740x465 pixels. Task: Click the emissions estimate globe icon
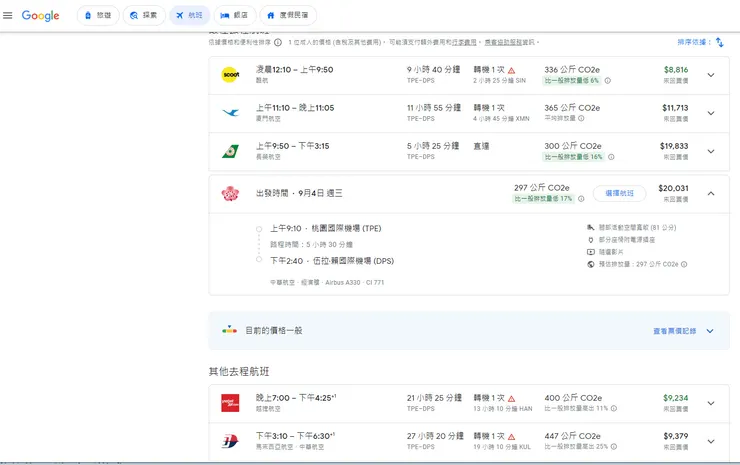pyautogui.click(x=590, y=264)
